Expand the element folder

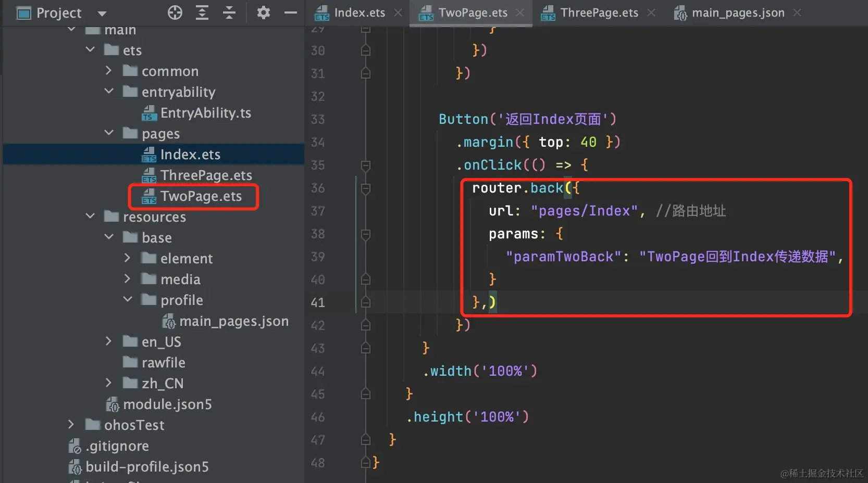[x=127, y=258]
